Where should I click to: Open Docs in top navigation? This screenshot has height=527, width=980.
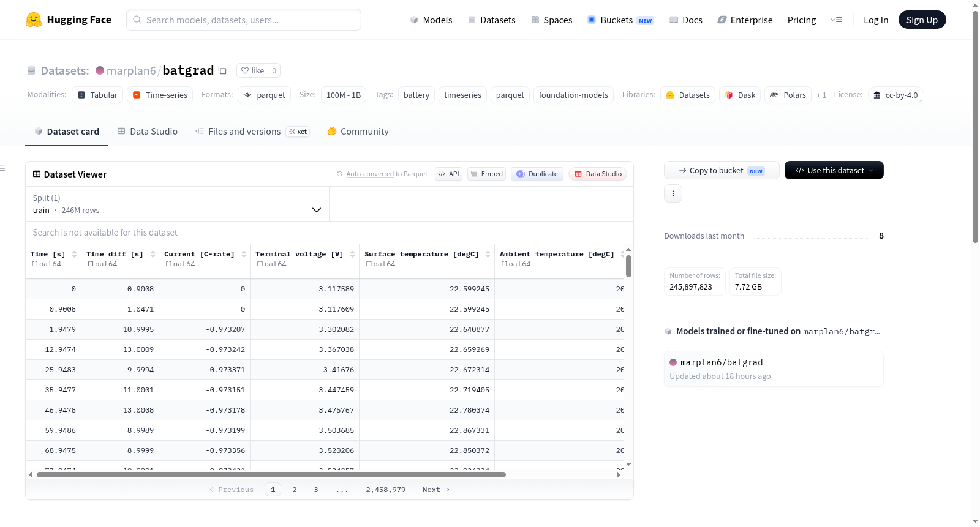coord(686,20)
